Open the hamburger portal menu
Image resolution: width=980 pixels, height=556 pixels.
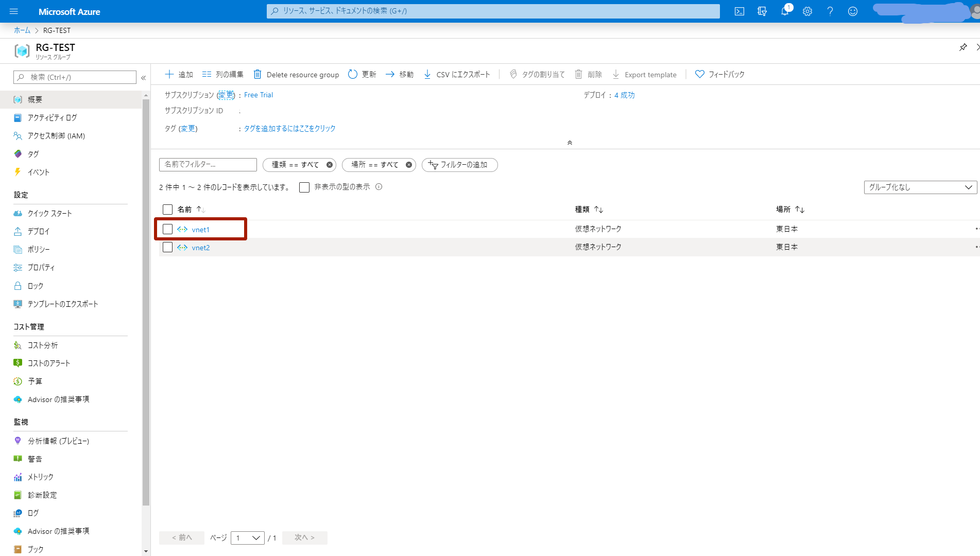pos(14,11)
